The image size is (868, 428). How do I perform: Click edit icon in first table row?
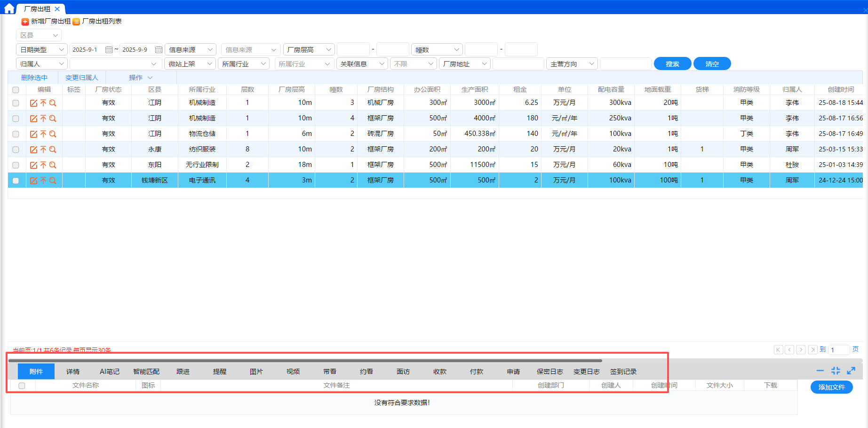point(33,103)
